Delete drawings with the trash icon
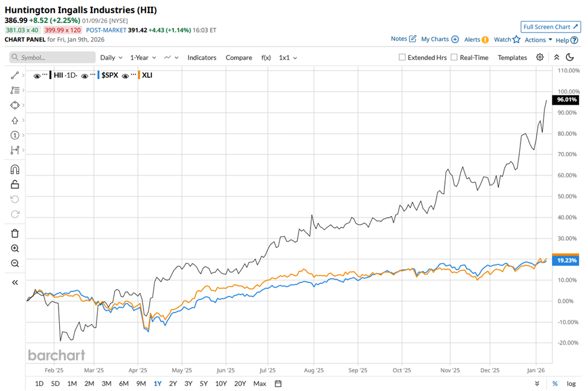This screenshot has height=391, width=588. (x=15, y=234)
